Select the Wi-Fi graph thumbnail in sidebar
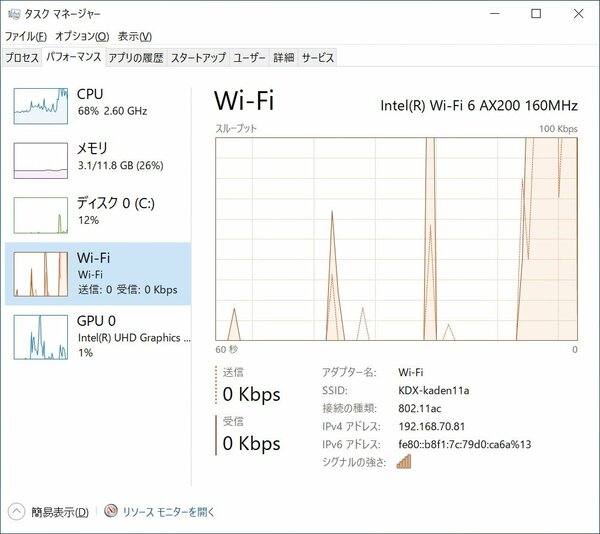The width and height of the screenshot is (600, 534). point(41,274)
